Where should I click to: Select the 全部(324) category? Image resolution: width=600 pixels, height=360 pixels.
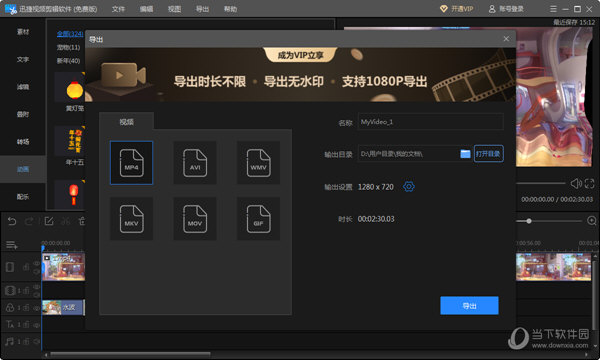[x=70, y=34]
